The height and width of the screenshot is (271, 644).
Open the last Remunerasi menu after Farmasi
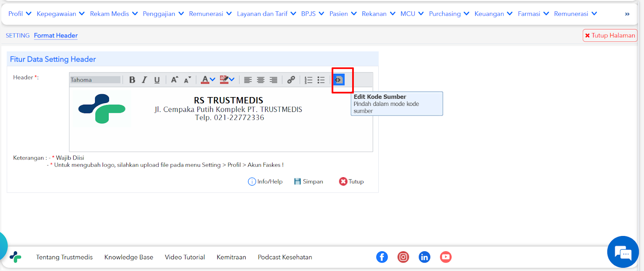click(x=576, y=14)
